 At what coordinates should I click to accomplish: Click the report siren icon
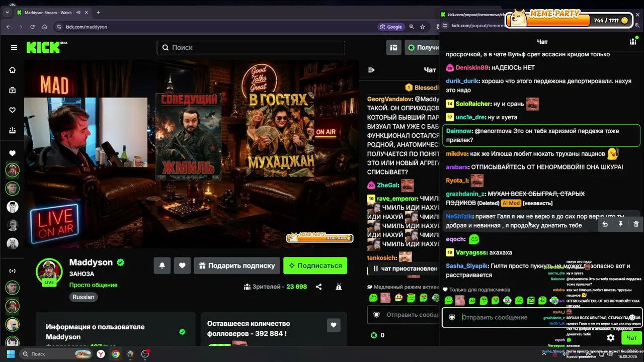339,287
